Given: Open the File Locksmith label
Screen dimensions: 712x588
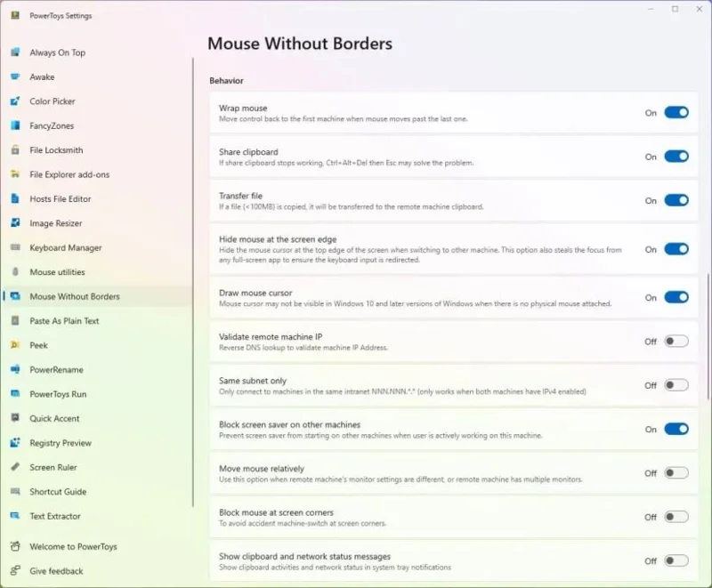Looking at the screenshot, I should point(56,150).
